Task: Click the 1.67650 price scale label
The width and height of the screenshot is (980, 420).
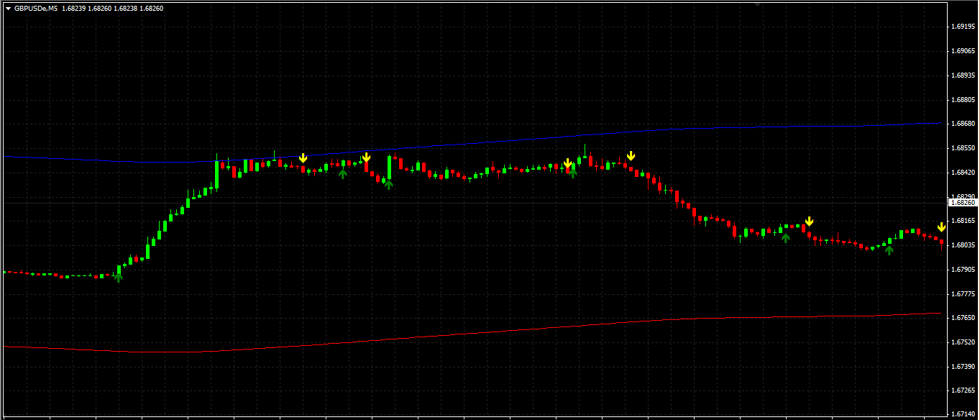Action: (962, 318)
